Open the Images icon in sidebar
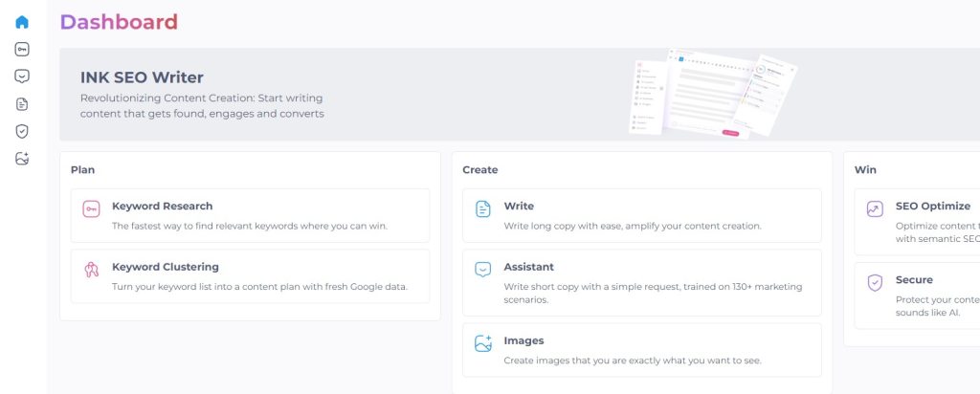This screenshot has width=980, height=394. pyautogui.click(x=22, y=159)
